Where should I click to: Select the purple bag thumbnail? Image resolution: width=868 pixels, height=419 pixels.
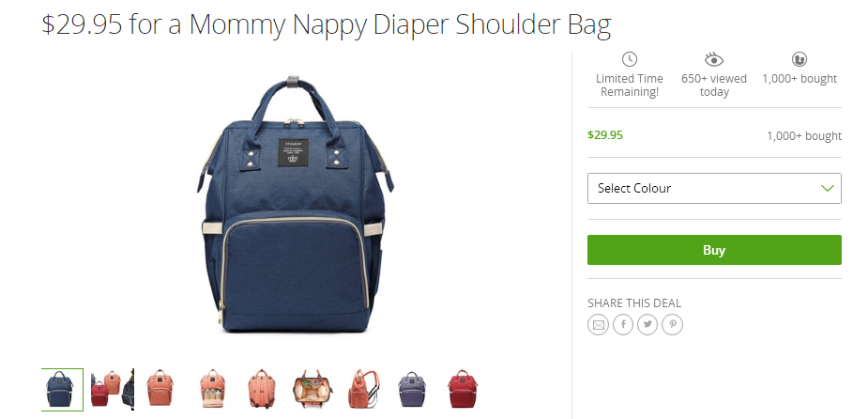click(x=412, y=390)
